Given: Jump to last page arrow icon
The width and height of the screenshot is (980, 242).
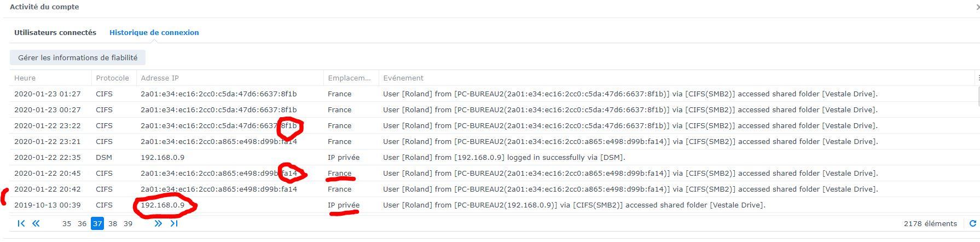Looking at the screenshot, I should click(174, 223).
